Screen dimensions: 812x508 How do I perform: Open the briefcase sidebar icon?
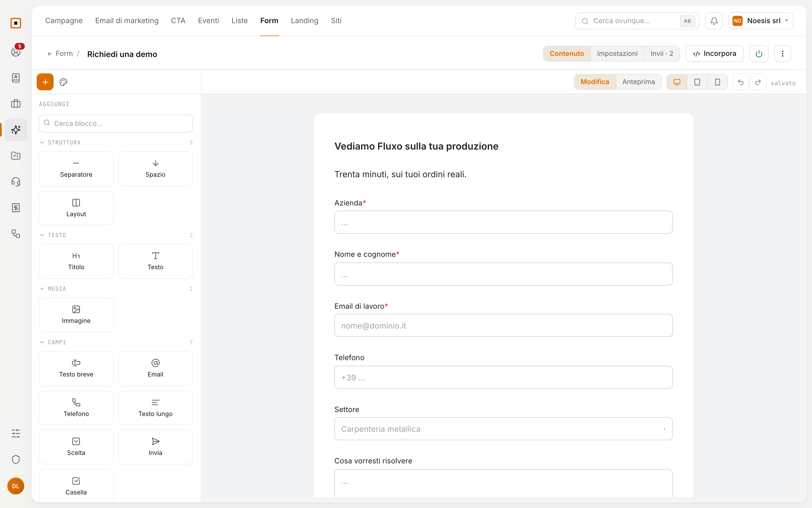point(16,104)
